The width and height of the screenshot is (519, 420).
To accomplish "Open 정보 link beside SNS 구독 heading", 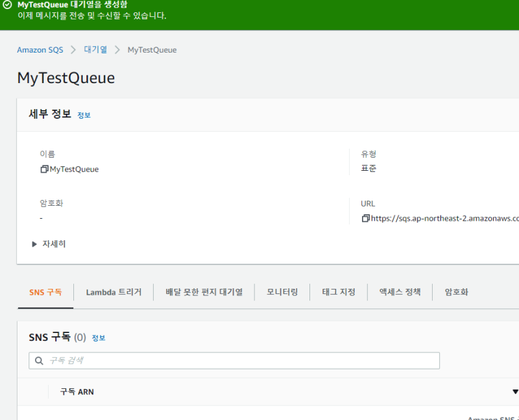I will pos(99,338).
